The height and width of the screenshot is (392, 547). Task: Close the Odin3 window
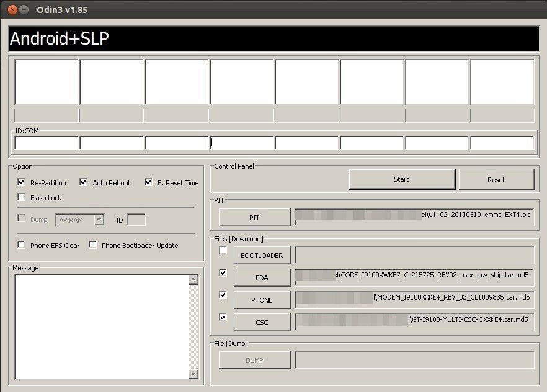[12, 9]
